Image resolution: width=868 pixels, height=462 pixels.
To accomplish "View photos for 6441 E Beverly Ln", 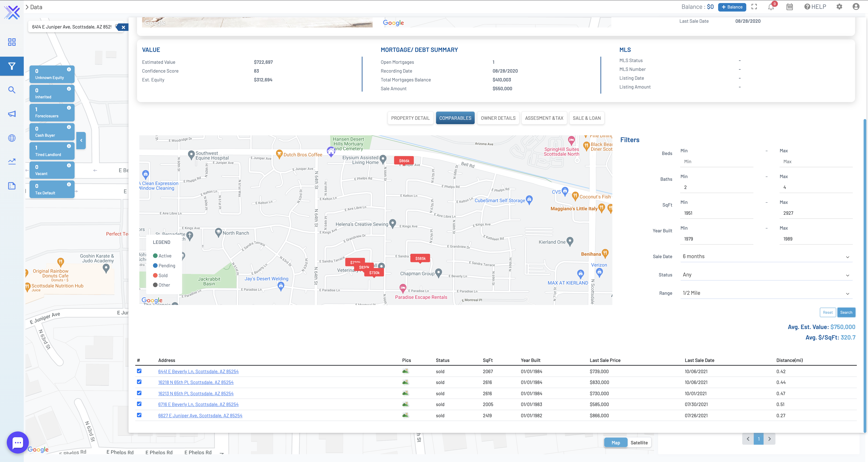I will click(x=405, y=371).
